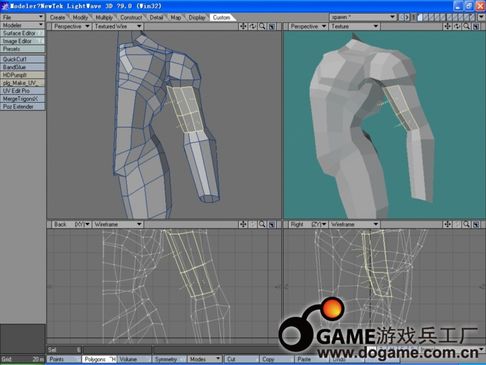
Task: Click the pan icon of top-left Perspective viewport
Action: tap(243, 26)
